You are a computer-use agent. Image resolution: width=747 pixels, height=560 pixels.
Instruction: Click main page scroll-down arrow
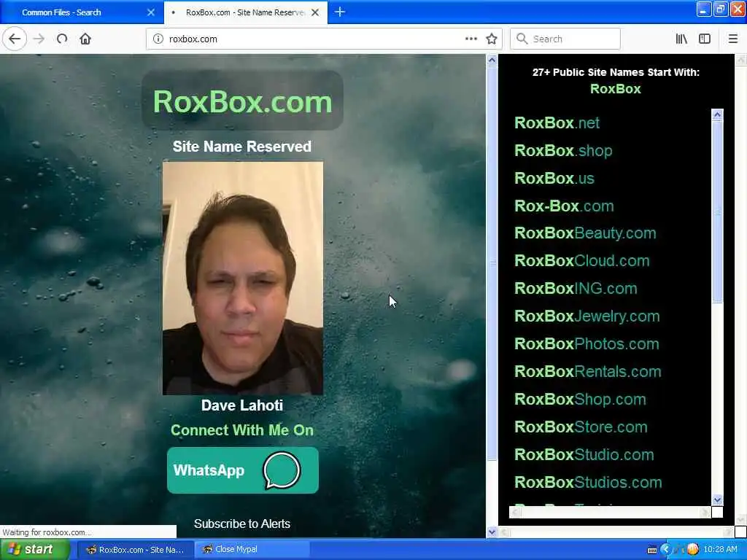pos(492,532)
